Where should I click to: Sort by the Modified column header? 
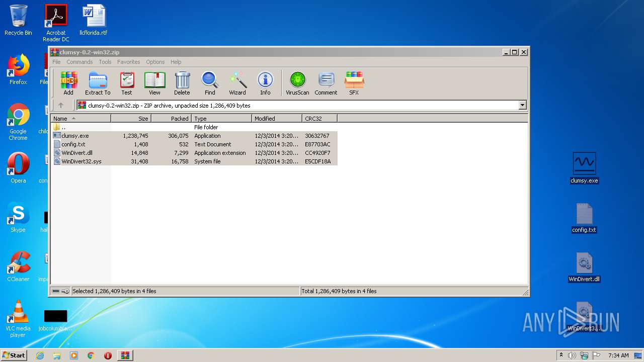(277, 119)
